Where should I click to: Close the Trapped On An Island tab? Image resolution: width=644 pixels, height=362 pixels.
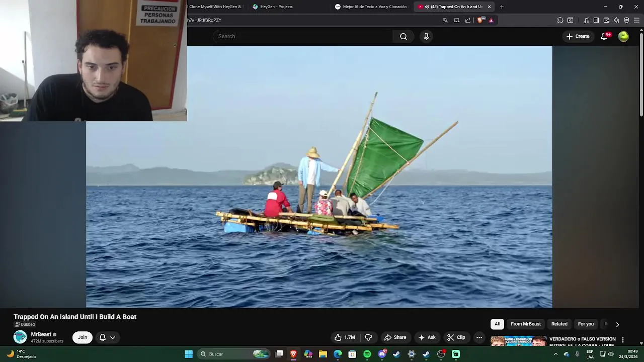tap(489, 7)
